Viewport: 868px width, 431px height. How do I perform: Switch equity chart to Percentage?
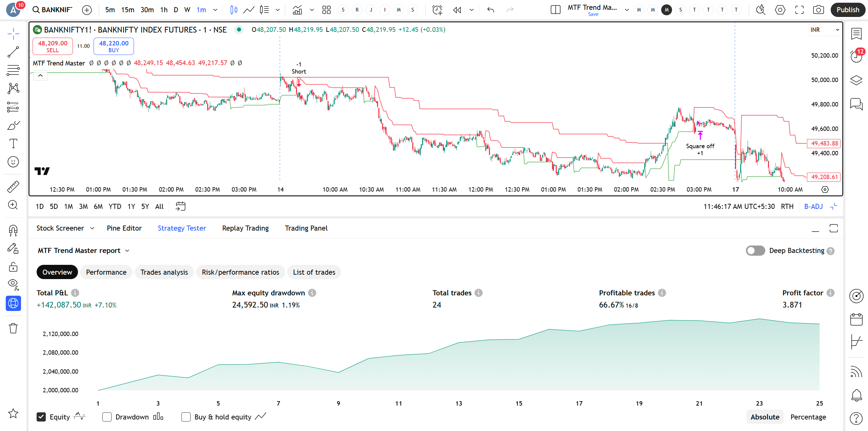808,417
